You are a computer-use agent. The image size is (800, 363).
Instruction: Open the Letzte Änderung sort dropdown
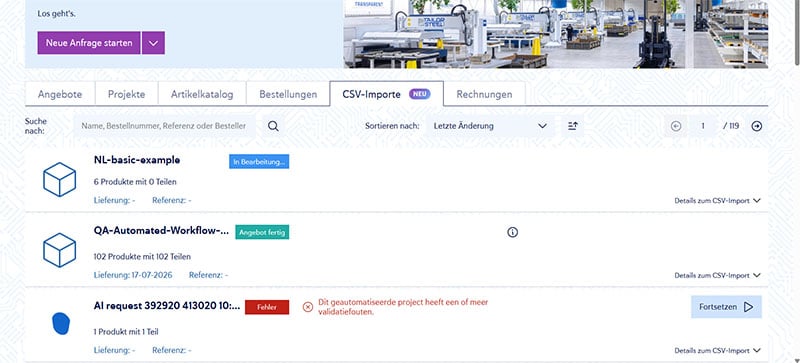pos(490,126)
